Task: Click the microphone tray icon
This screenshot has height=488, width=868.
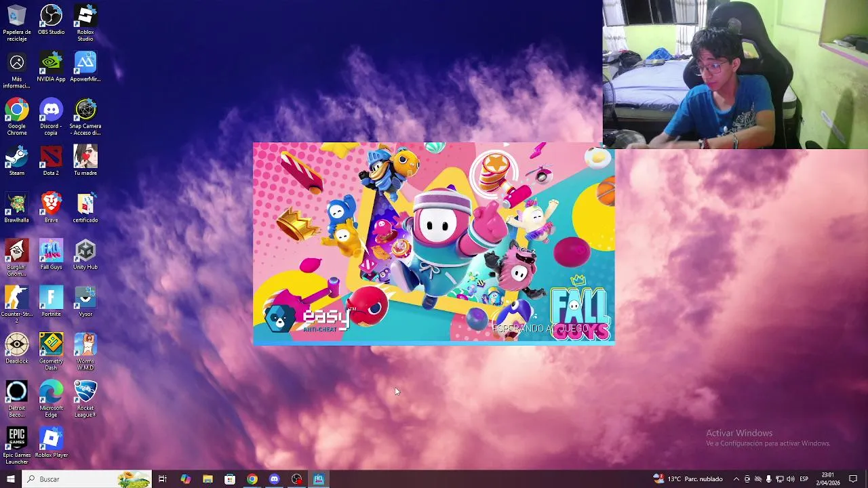Action: pyautogui.click(x=768, y=479)
